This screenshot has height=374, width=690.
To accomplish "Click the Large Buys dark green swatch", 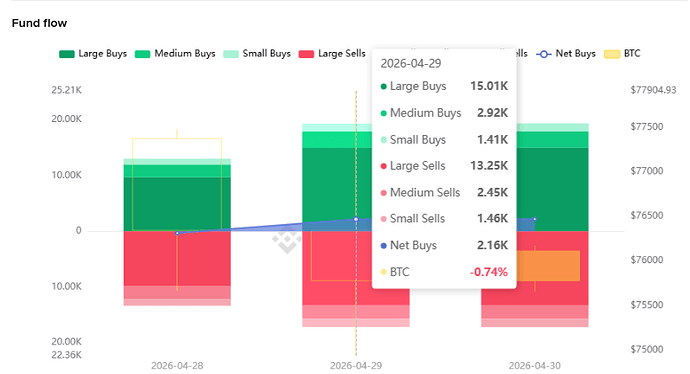I will coord(66,54).
